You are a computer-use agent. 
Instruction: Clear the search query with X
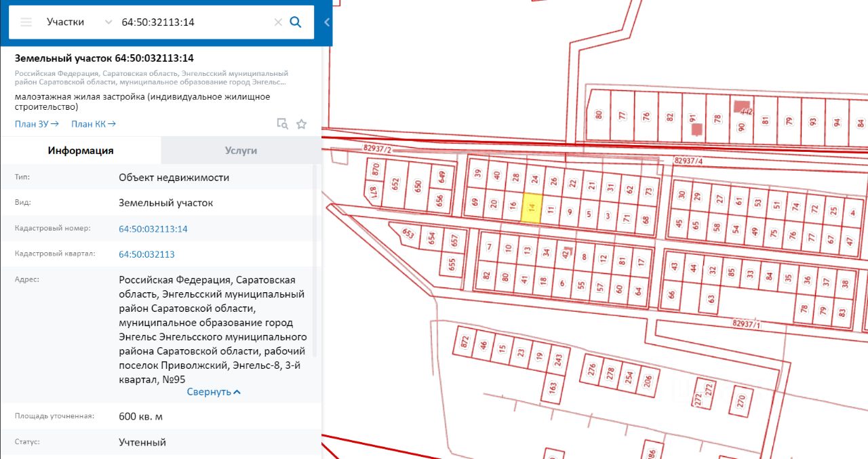pyautogui.click(x=278, y=22)
